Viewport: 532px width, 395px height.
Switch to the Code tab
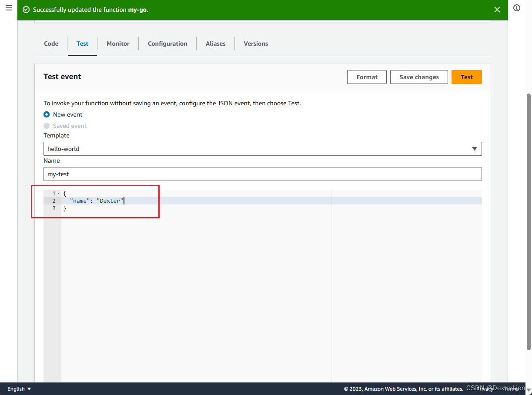click(x=51, y=44)
